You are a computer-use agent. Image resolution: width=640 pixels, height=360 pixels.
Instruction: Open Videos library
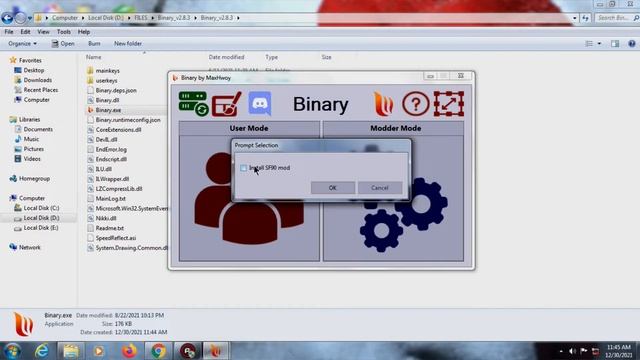[x=32, y=159]
